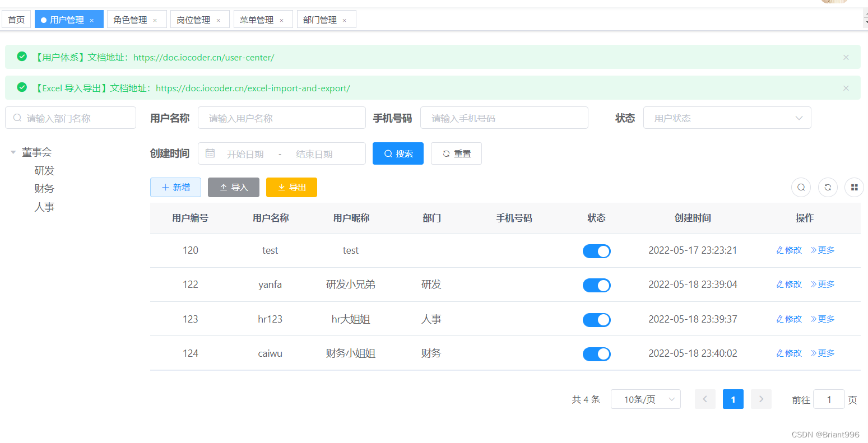This screenshot has height=443, width=868.
Task: Dismiss the Excel 导入导出 document alert
Action: click(x=846, y=88)
